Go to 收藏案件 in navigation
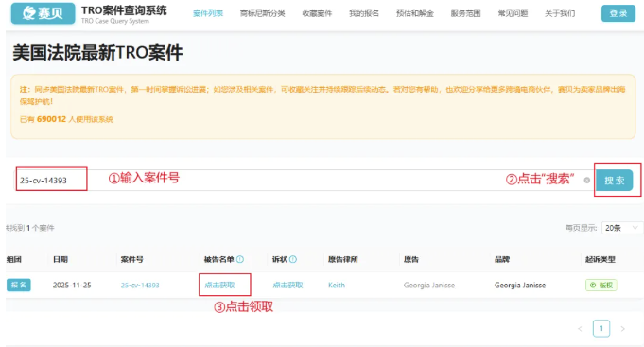644x347 pixels. (x=317, y=13)
